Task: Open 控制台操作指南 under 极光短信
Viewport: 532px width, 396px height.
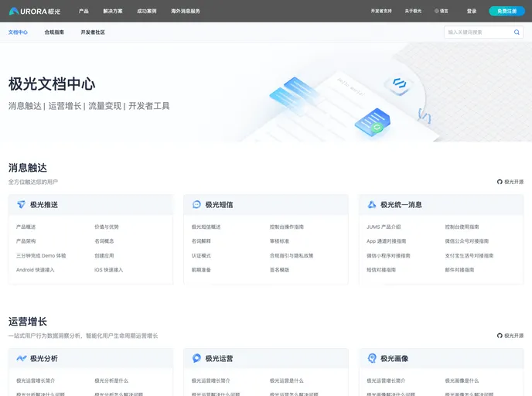Action: [287, 227]
